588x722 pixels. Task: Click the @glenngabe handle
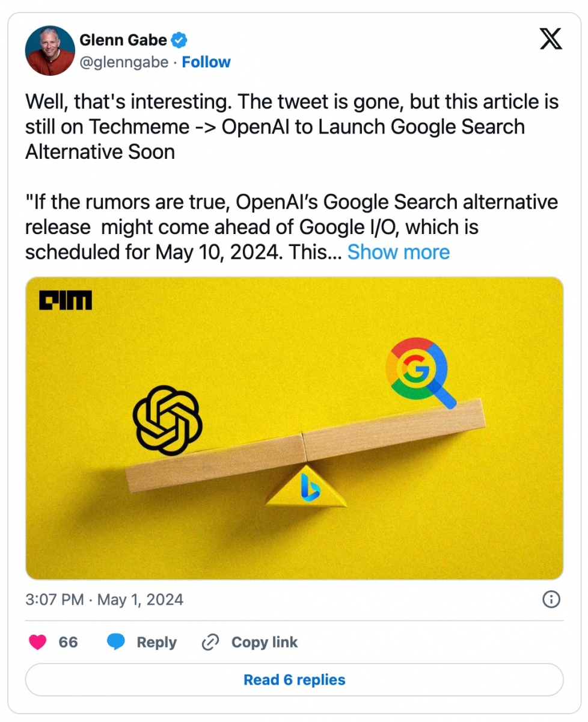124,62
